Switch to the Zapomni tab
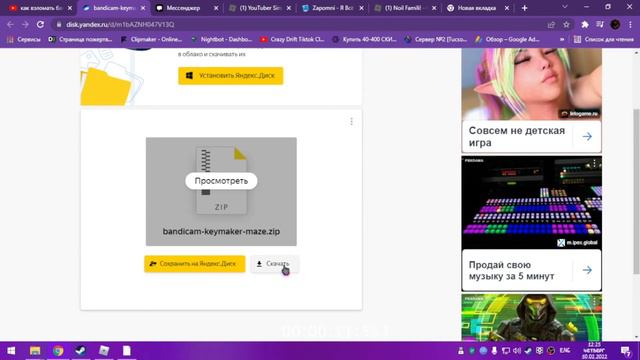 coord(333,8)
